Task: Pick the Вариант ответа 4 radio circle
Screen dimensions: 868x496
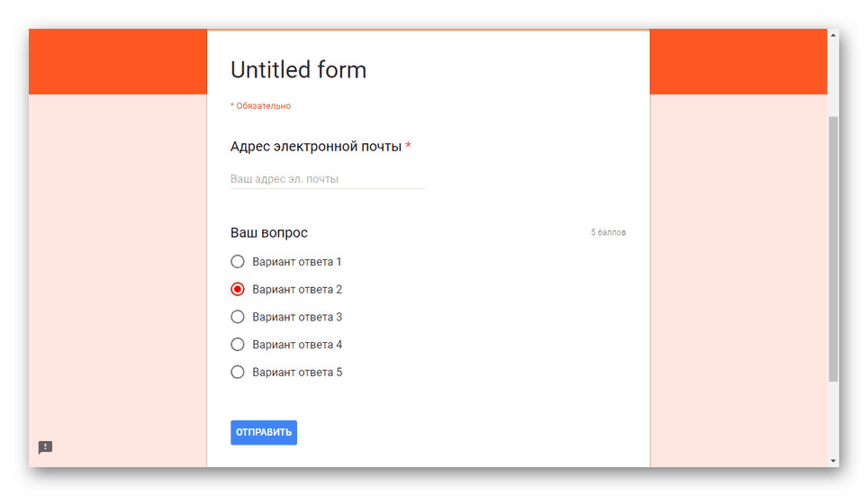Action: [x=238, y=345]
